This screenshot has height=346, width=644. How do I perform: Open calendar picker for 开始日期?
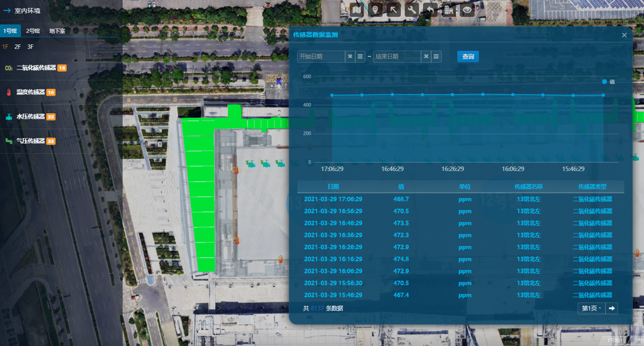click(360, 57)
